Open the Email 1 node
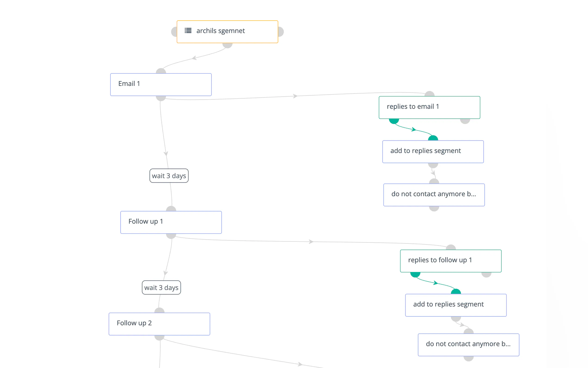This screenshot has height=368, width=588. pos(161,84)
